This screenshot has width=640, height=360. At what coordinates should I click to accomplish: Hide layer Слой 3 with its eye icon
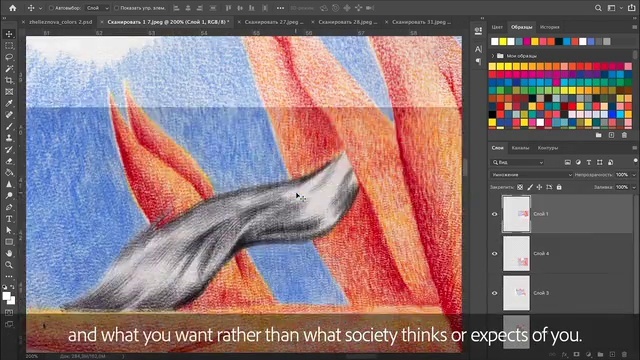[x=495, y=293]
